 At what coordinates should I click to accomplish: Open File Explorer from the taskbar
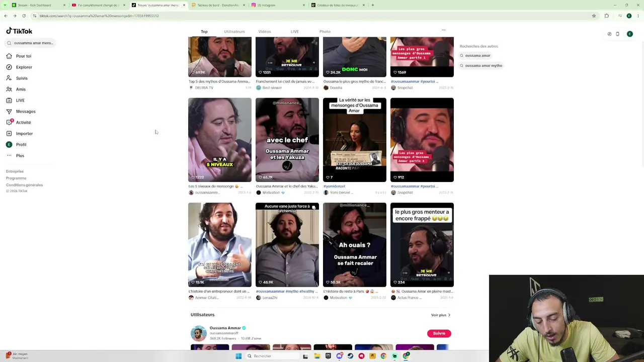point(317,356)
